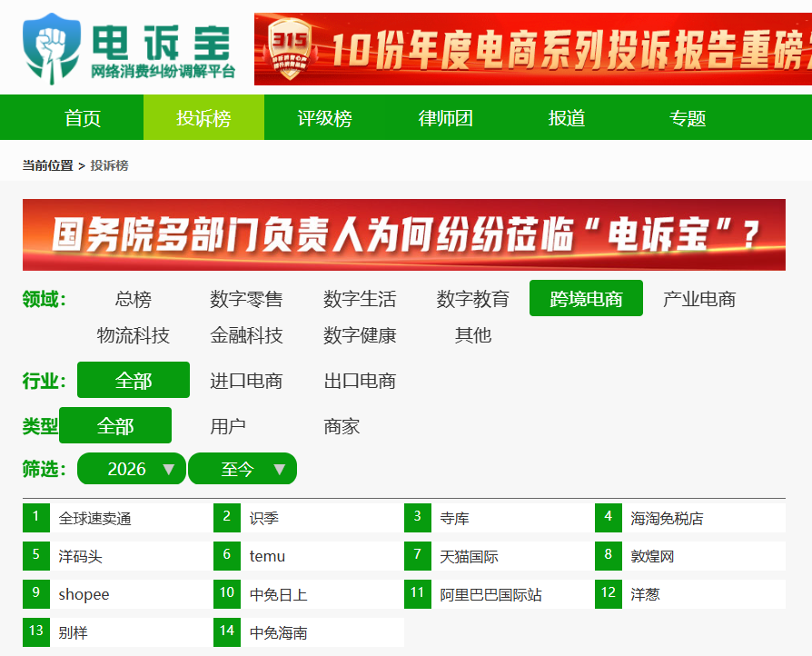Open the temu complaint listing

click(267, 556)
